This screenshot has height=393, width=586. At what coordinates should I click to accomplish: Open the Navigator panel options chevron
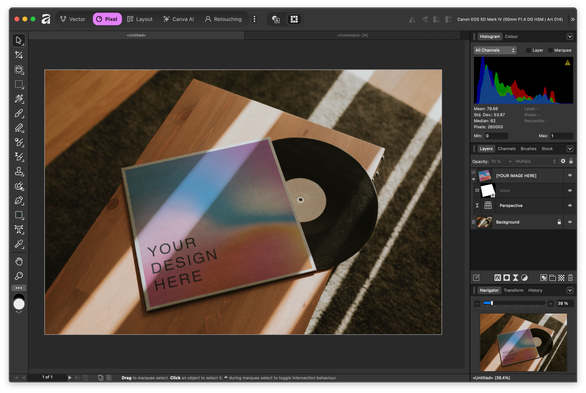[570, 290]
